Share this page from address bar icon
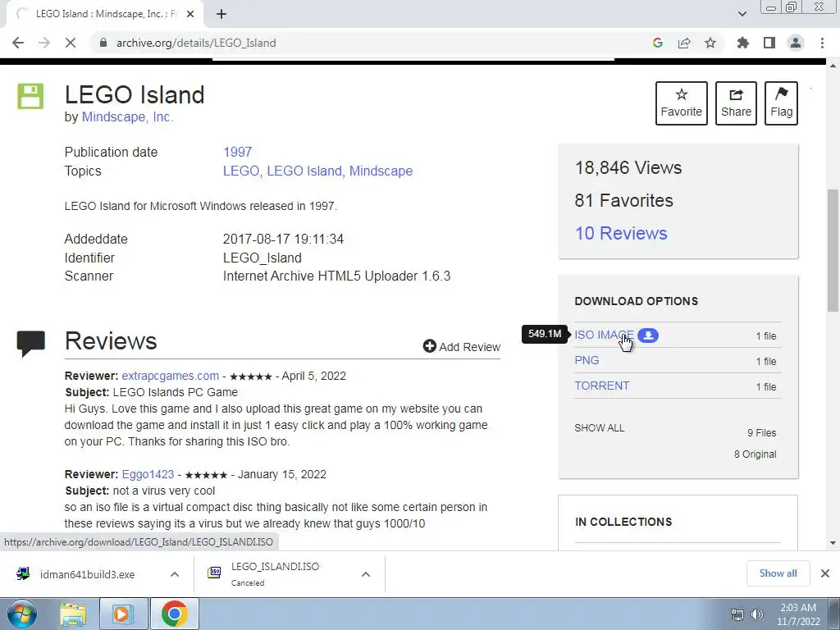The height and width of the screenshot is (630, 840). point(684,43)
